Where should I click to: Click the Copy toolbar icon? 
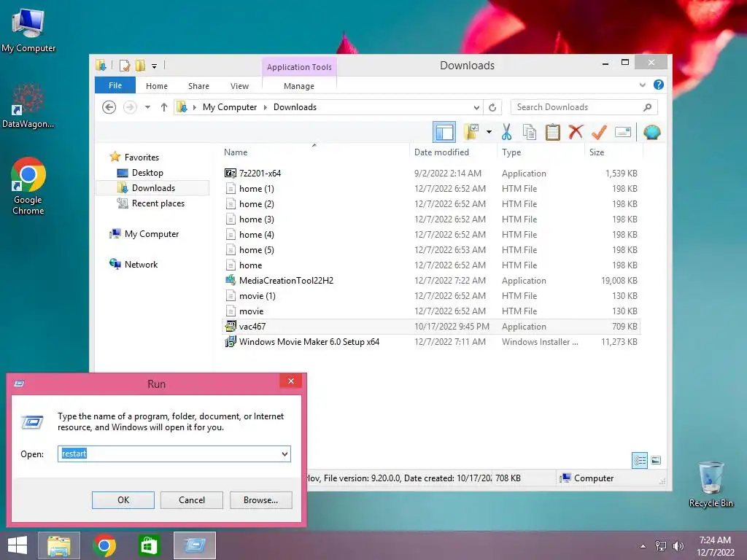[x=530, y=132]
